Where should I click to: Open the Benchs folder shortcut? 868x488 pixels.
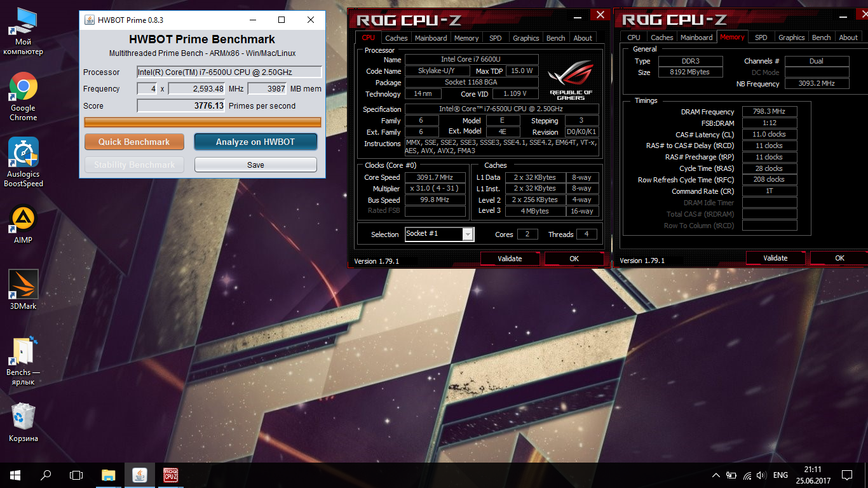click(24, 361)
